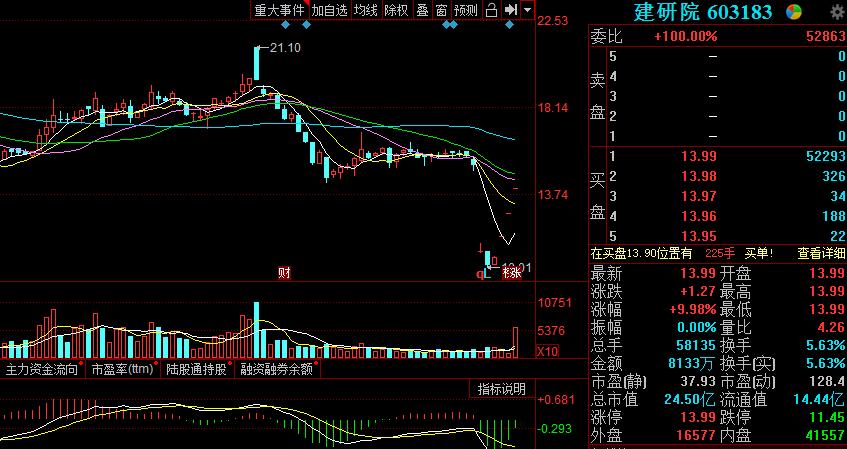The height and width of the screenshot is (449, 847).
Task: Click the latest red volume bar
Action: [515, 343]
